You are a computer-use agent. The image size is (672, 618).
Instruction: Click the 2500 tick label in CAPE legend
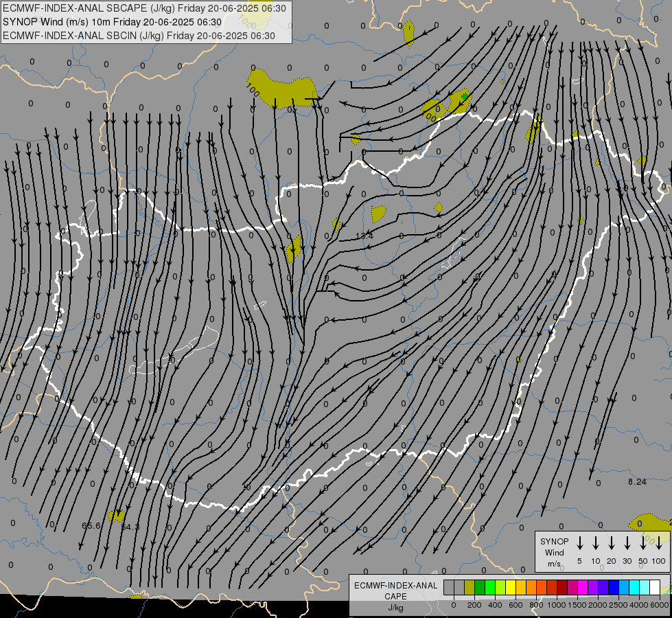[618, 605]
